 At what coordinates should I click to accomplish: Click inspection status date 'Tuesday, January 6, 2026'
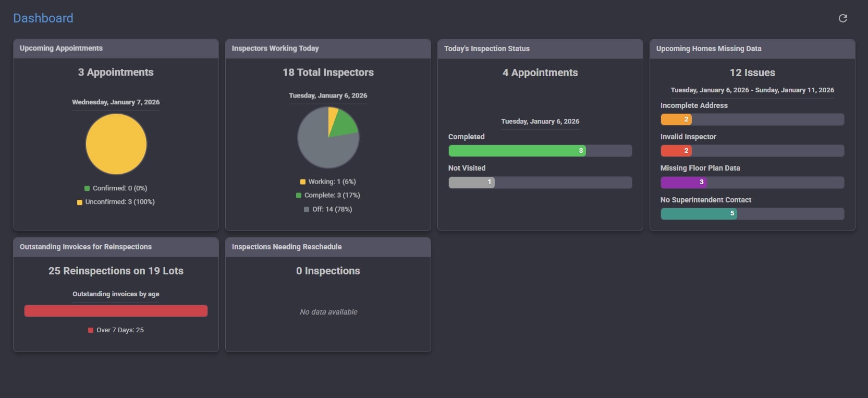pos(540,122)
